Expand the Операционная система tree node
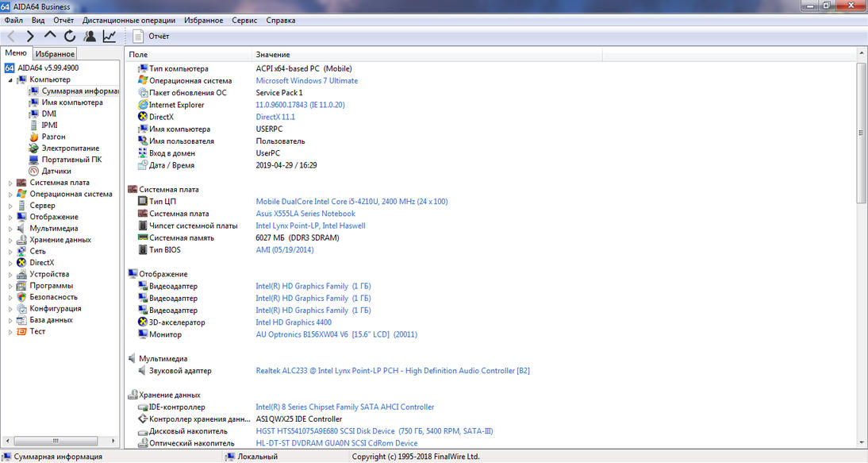 point(10,195)
